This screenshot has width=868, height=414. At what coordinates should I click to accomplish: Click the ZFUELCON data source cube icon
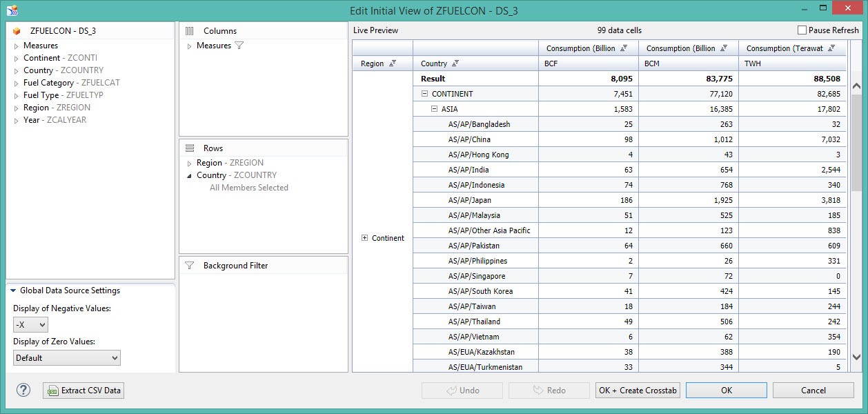click(x=17, y=31)
